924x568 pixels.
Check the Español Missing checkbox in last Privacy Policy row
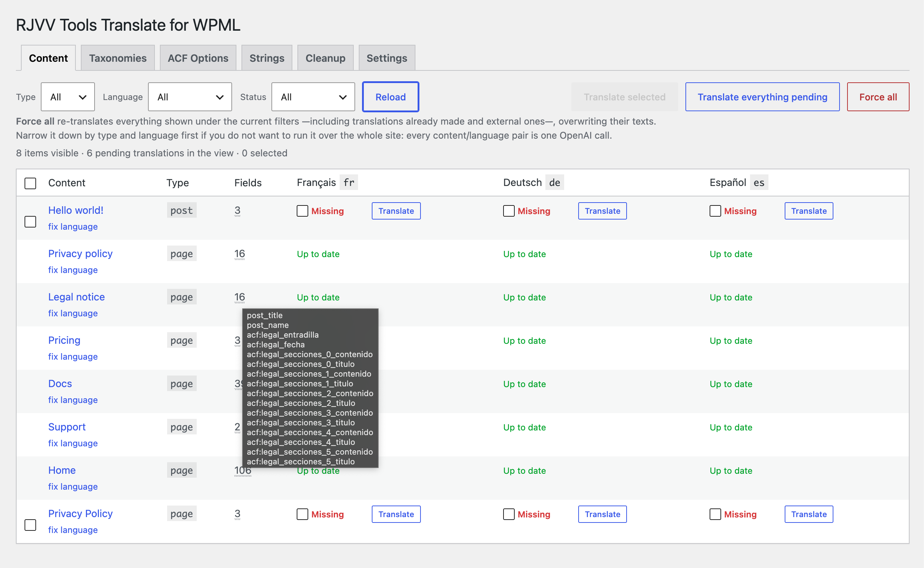pos(715,514)
